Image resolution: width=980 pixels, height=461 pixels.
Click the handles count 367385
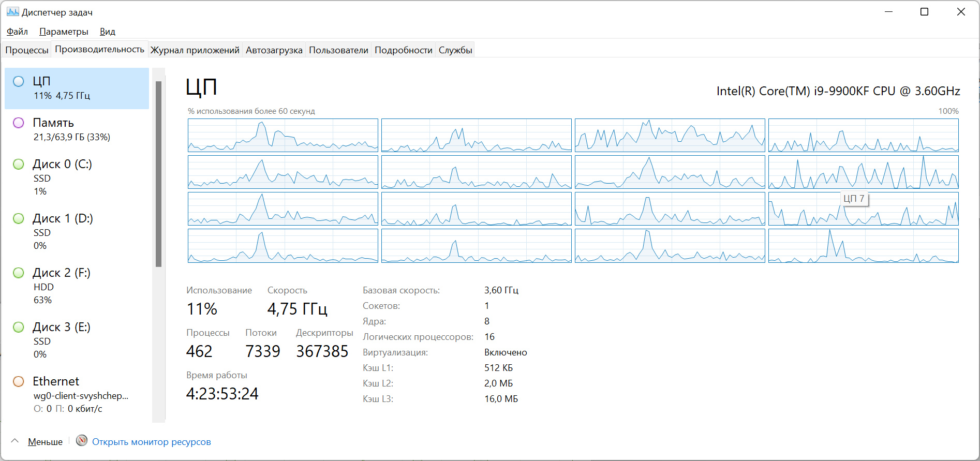point(322,351)
